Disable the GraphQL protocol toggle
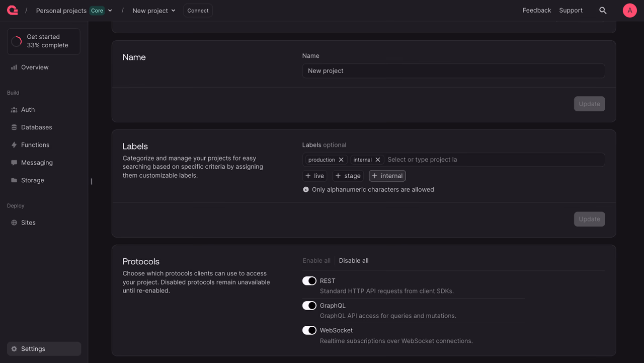644x363 pixels. pyautogui.click(x=309, y=306)
